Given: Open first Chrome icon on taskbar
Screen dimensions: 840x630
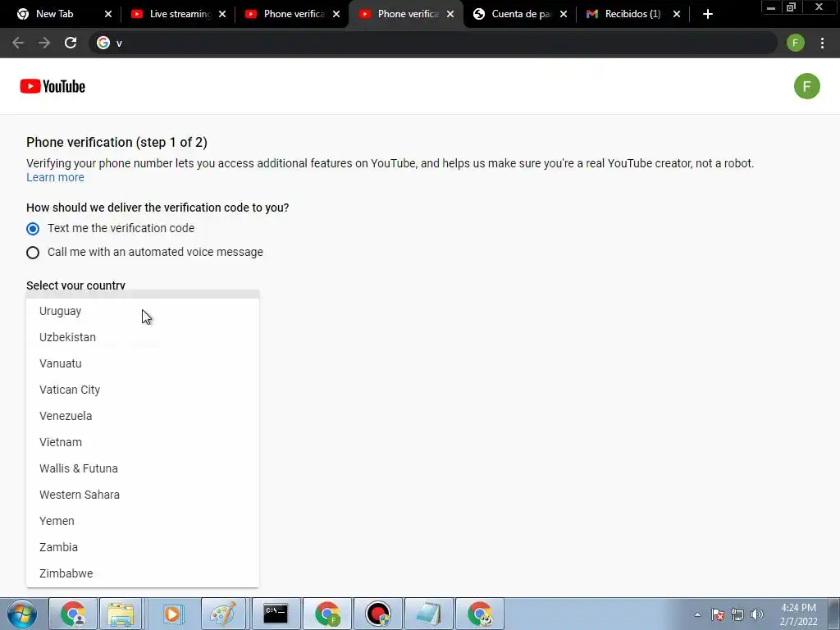Looking at the screenshot, I should (73, 614).
